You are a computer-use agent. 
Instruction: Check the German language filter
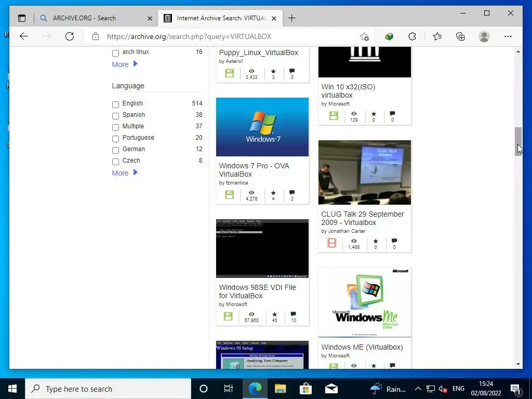coord(115,150)
